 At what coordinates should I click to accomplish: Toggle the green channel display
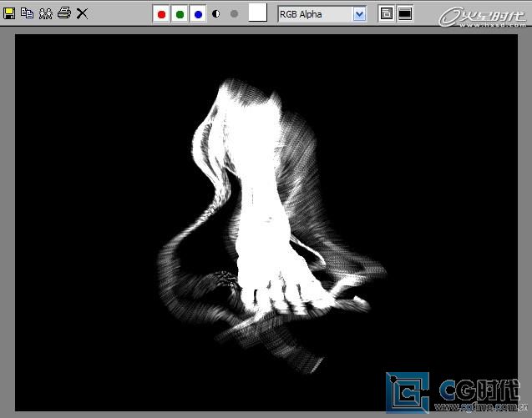(180, 14)
